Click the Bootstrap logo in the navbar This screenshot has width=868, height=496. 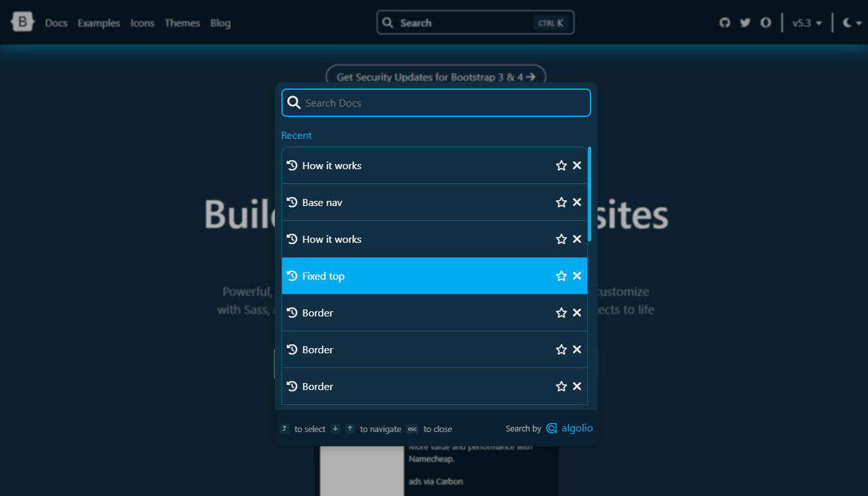point(22,23)
